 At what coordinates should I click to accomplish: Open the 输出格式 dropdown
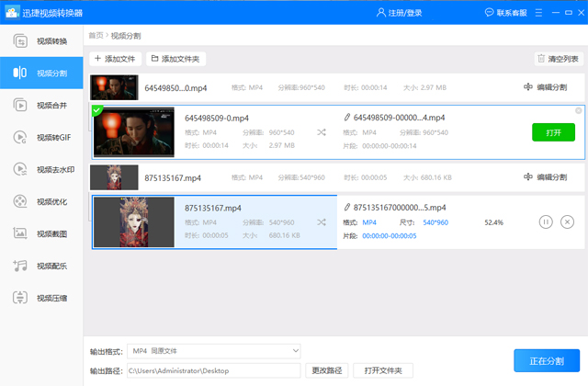point(214,351)
